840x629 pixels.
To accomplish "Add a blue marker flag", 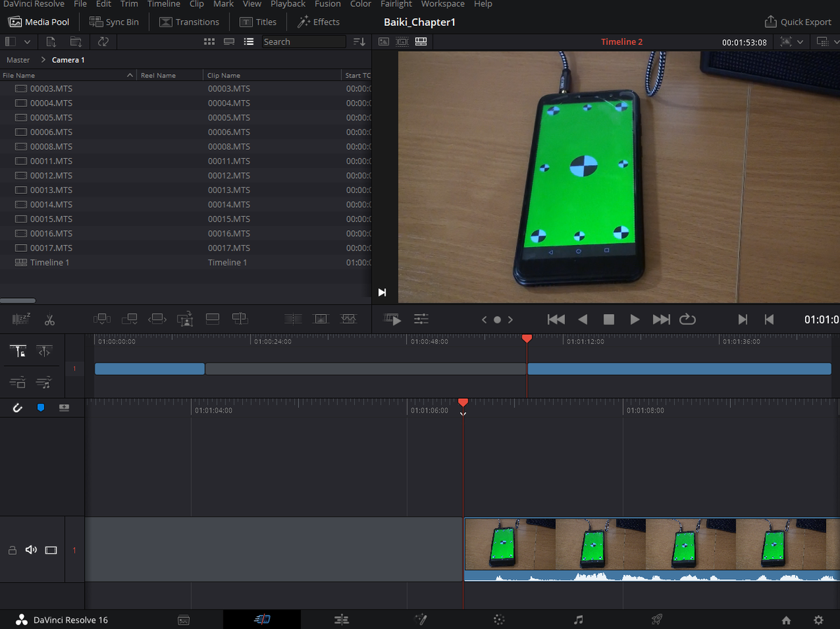I will pyautogui.click(x=41, y=407).
